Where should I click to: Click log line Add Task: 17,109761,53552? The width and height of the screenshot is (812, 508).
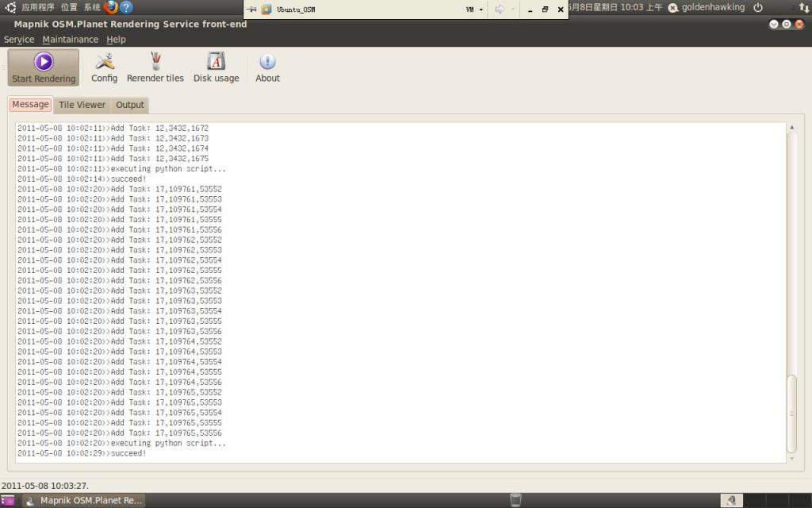click(x=120, y=189)
